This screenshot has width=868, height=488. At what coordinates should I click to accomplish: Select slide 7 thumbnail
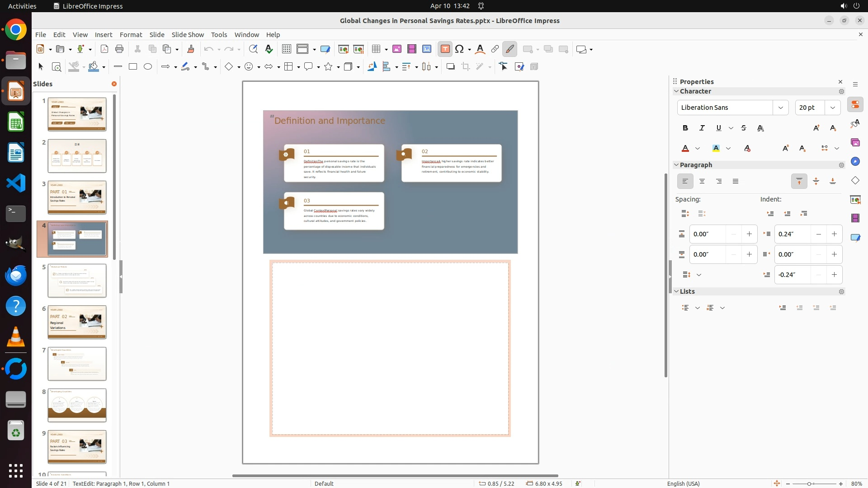click(77, 364)
